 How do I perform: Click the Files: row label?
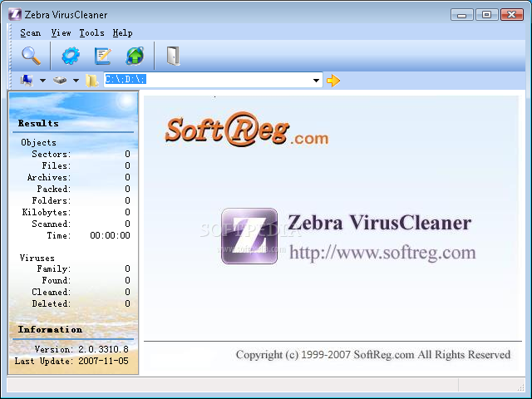click(57, 165)
